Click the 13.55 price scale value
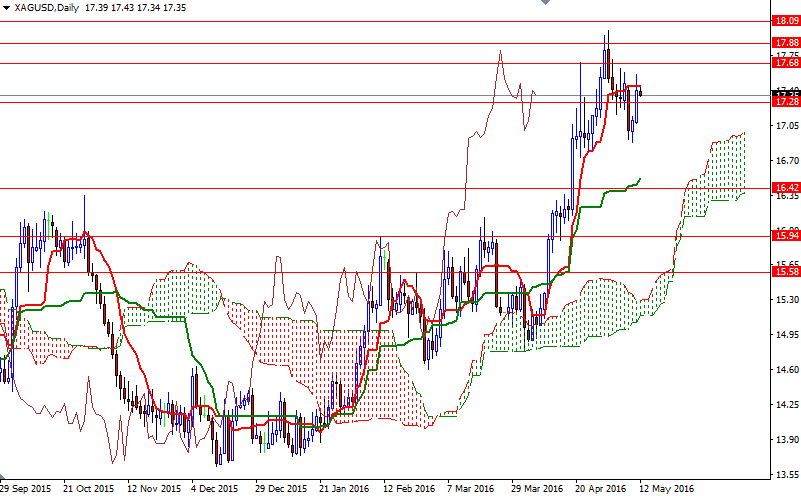Screen dimensions: 801x496 [787, 475]
